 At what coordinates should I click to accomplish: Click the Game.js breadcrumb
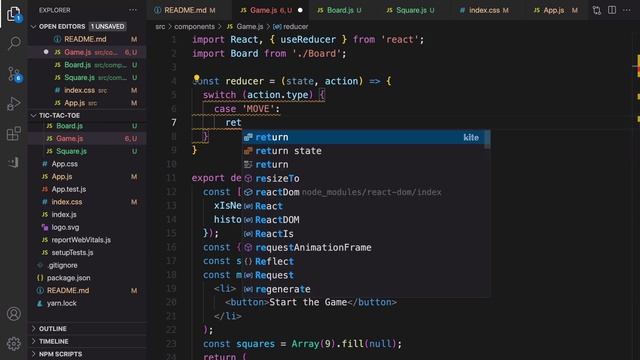245,27
